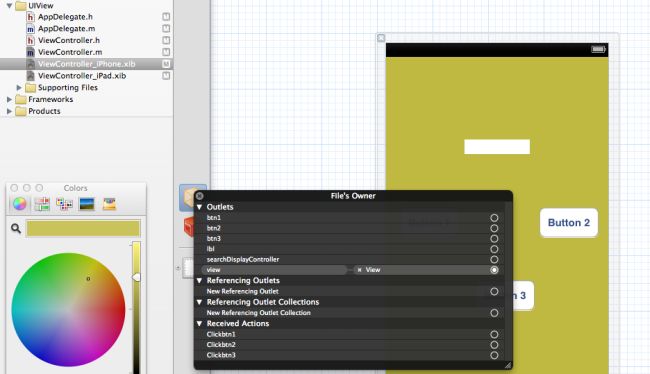Click the New Referencing Outlet connection circle

(x=494, y=291)
